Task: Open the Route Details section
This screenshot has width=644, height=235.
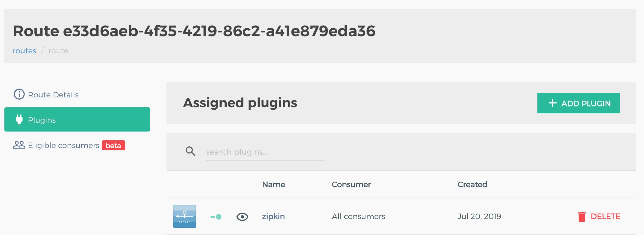Action: coord(53,95)
